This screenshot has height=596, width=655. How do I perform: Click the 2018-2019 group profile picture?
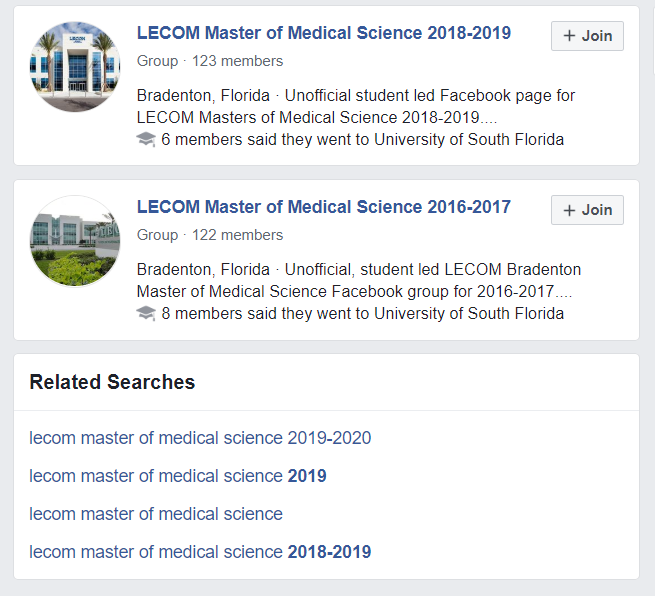click(x=75, y=67)
